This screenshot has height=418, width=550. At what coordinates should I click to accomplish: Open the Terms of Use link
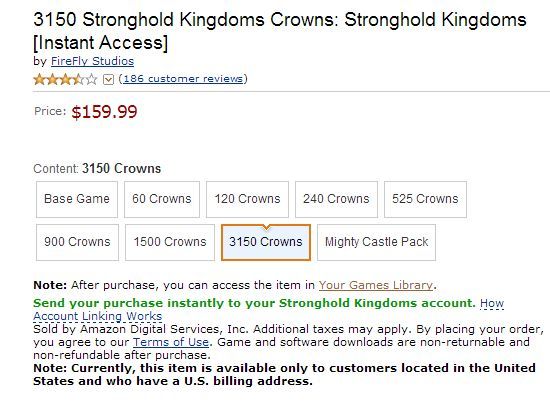click(x=171, y=342)
